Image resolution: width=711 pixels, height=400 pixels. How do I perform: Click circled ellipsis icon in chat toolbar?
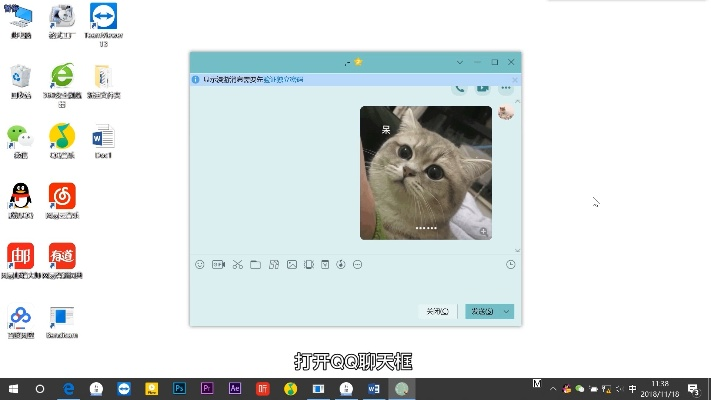(358, 264)
